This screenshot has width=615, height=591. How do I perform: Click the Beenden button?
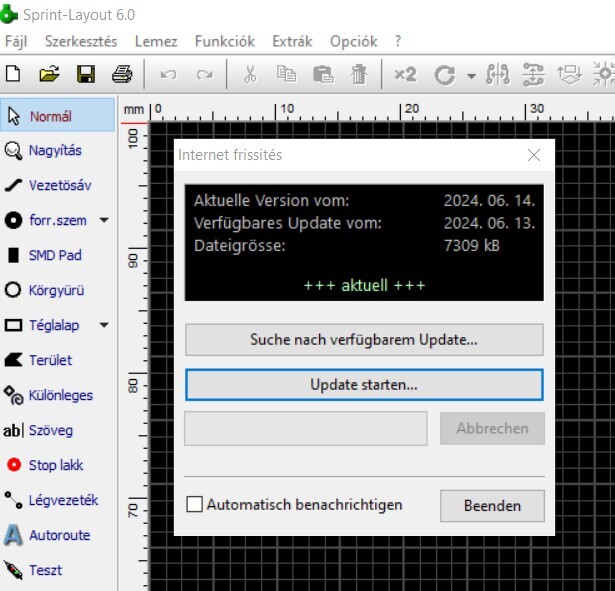click(492, 506)
